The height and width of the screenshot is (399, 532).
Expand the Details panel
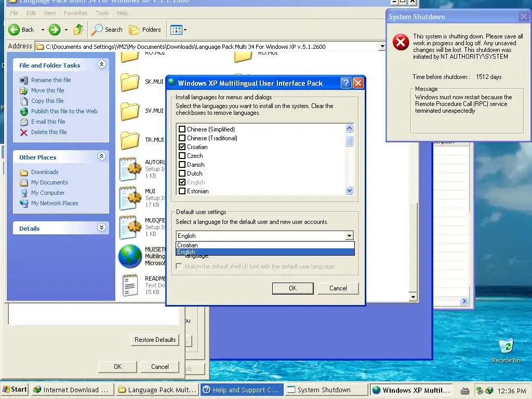point(101,228)
